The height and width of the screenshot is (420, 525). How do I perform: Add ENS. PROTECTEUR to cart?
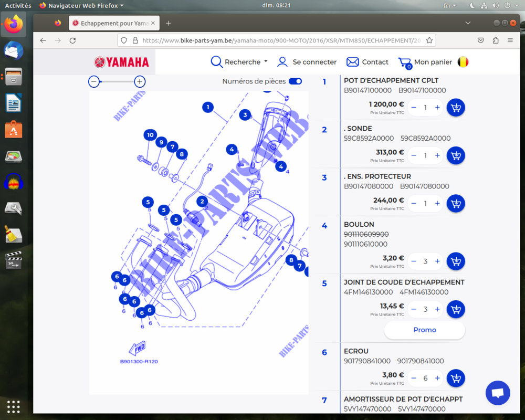[x=456, y=203]
